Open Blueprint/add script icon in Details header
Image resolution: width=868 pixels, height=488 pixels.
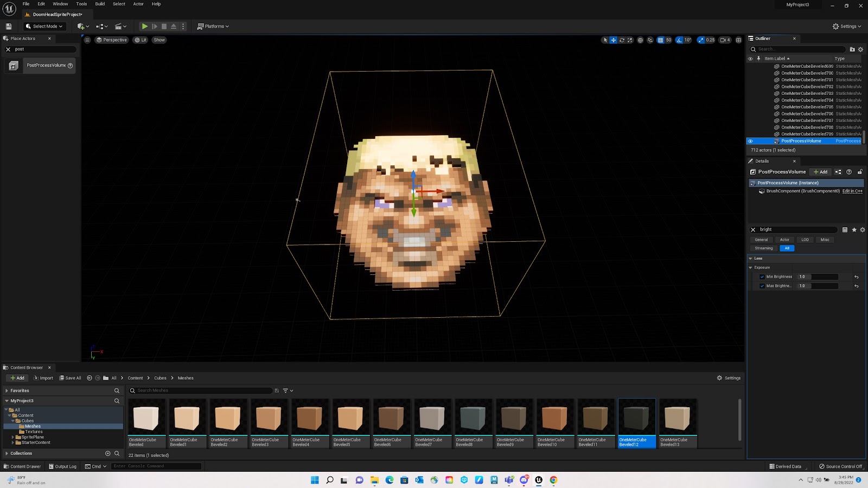pyautogui.click(x=838, y=172)
